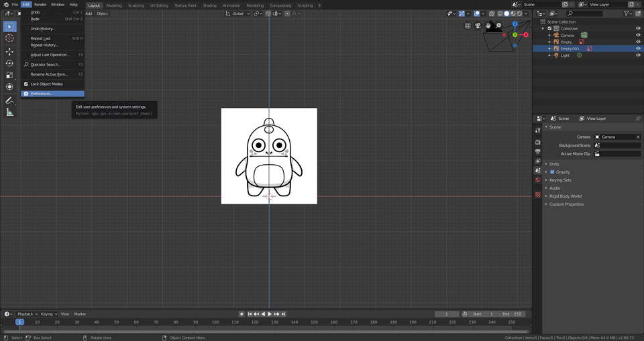Screen dimensions: 644x341
Task: Toggle the orthographic grid view button
Action: coord(468,25)
